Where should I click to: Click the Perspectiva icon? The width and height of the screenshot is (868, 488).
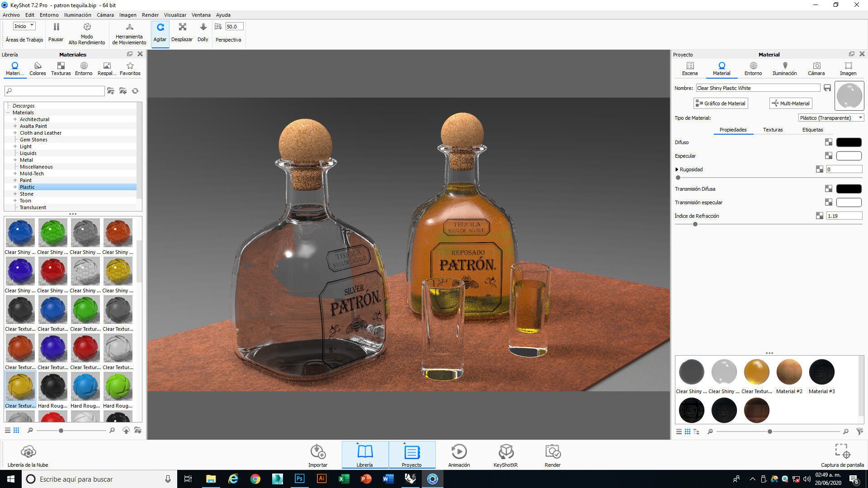(218, 27)
